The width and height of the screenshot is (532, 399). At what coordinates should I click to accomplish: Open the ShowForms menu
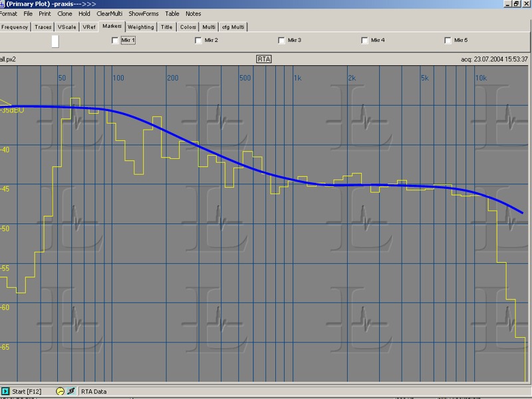[x=144, y=13]
